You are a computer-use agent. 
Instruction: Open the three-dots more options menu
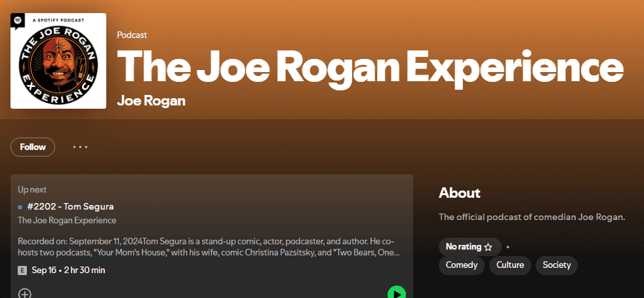80,147
